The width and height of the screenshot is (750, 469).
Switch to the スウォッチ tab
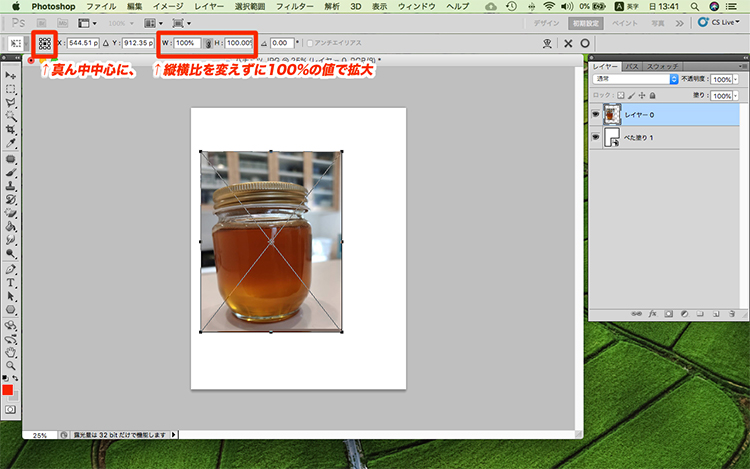pyautogui.click(x=662, y=66)
